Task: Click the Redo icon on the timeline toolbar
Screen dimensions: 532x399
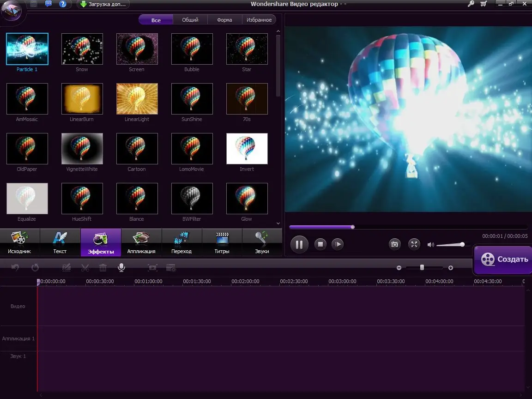Action: tap(36, 267)
